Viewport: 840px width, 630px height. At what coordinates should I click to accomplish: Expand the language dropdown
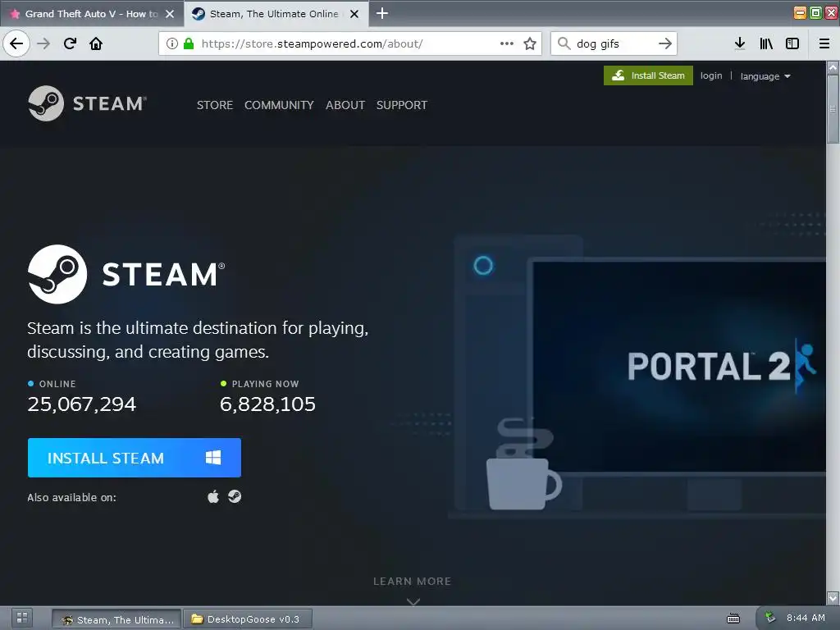[x=765, y=76]
